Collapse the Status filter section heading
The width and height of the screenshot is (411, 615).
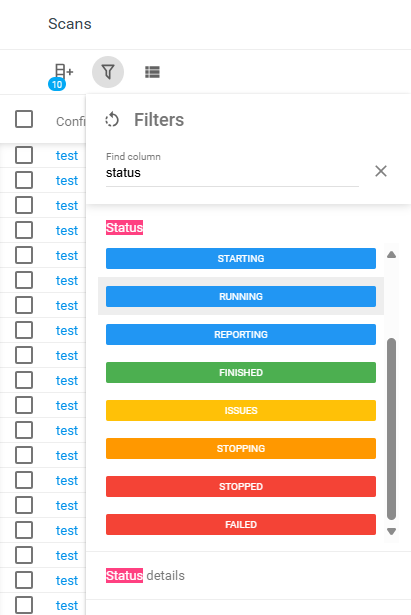pos(124,227)
